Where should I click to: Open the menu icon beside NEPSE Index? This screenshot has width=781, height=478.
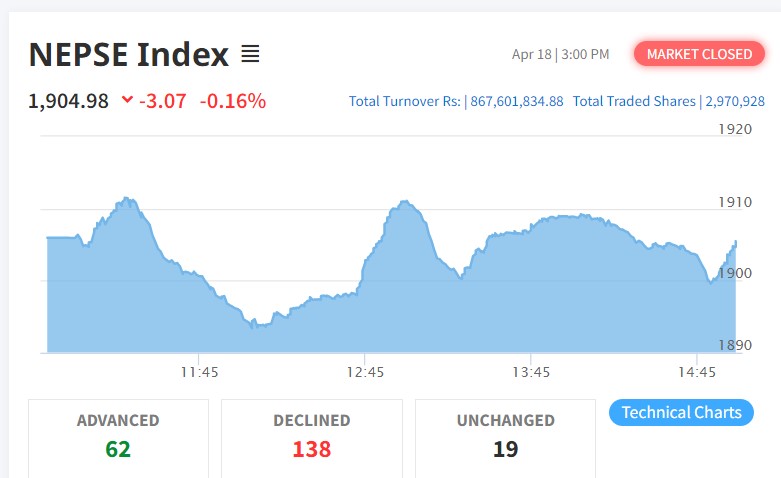(x=250, y=53)
